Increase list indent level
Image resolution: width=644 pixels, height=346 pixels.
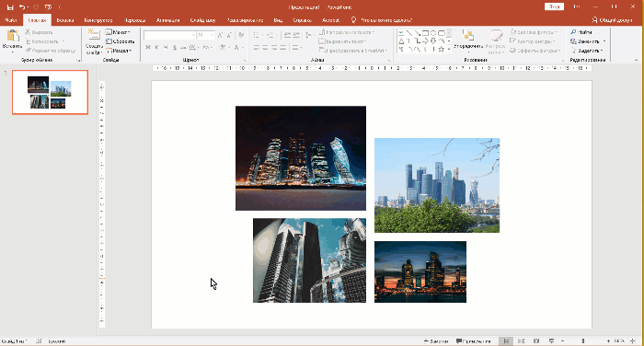coord(296,35)
